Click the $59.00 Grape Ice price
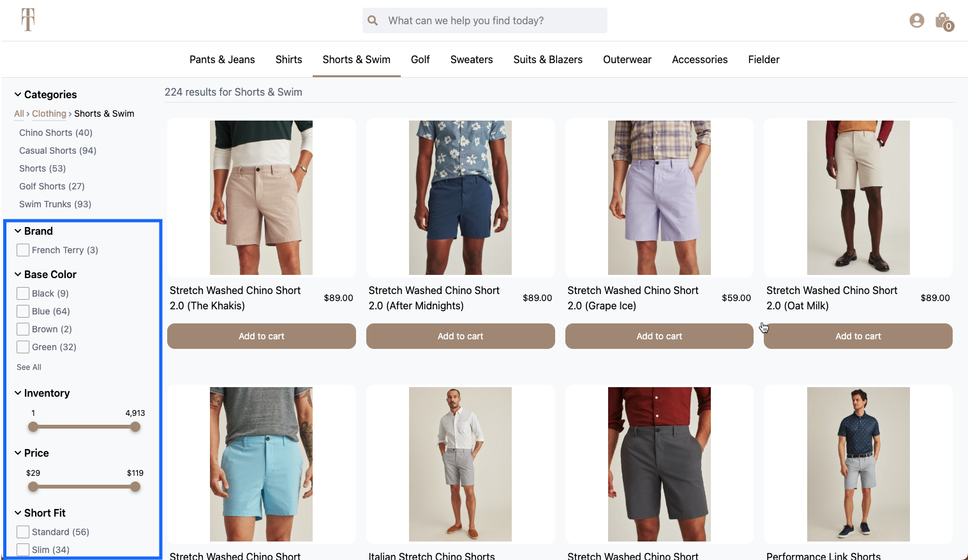This screenshot has width=968, height=560. [736, 298]
